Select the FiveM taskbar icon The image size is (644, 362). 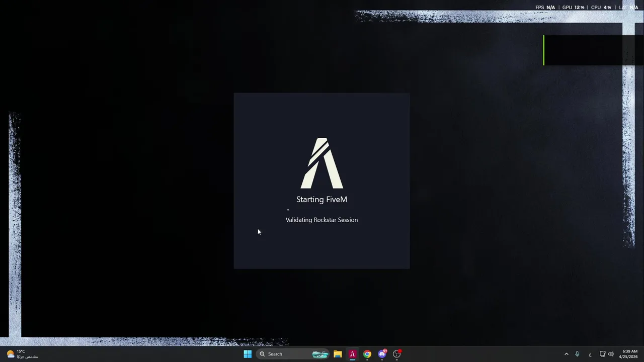click(353, 354)
